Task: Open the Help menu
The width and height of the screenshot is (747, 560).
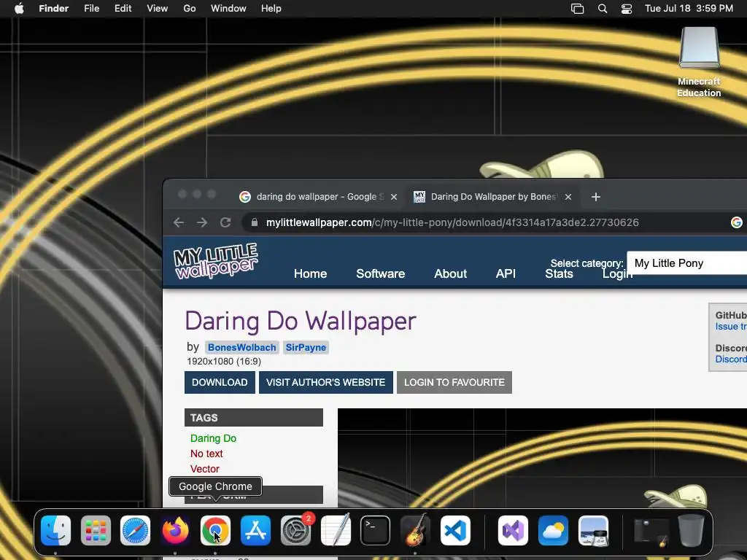Action: click(271, 9)
